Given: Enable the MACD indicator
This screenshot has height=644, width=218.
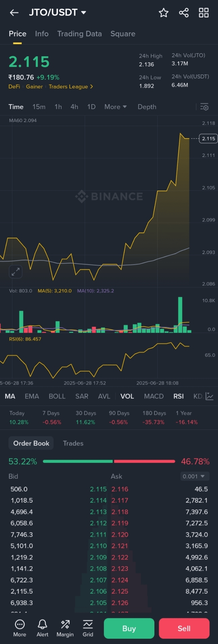Looking at the screenshot, I should coord(154,396).
